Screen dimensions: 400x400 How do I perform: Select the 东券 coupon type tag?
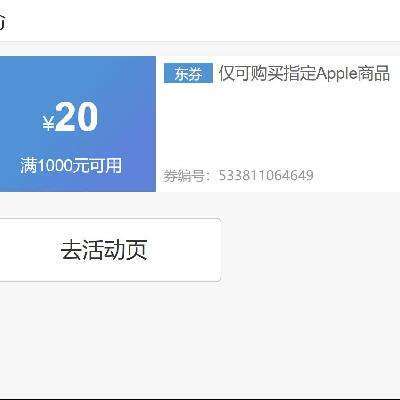tap(188, 73)
